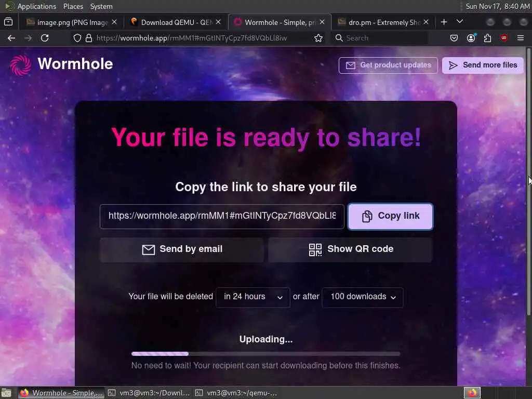This screenshot has height=399, width=532.
Task: Go back with the browser back arrow
Action: (x=11, y=38)
